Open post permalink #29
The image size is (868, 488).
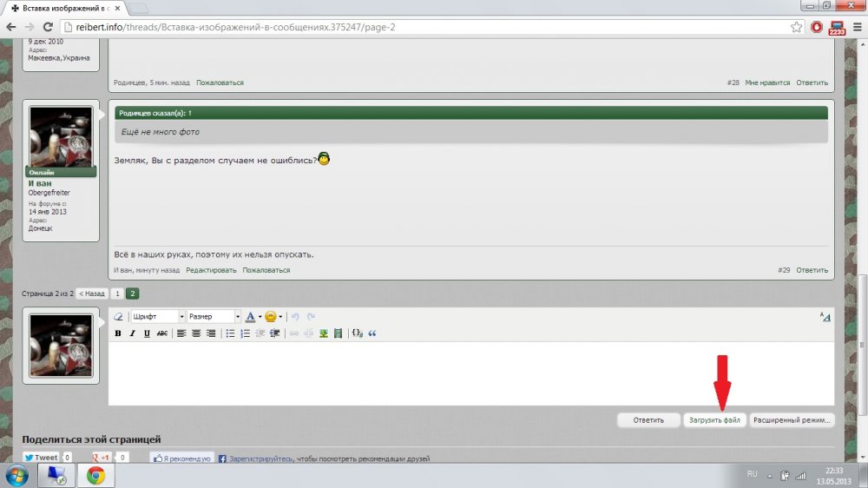[x=784, y=270]
